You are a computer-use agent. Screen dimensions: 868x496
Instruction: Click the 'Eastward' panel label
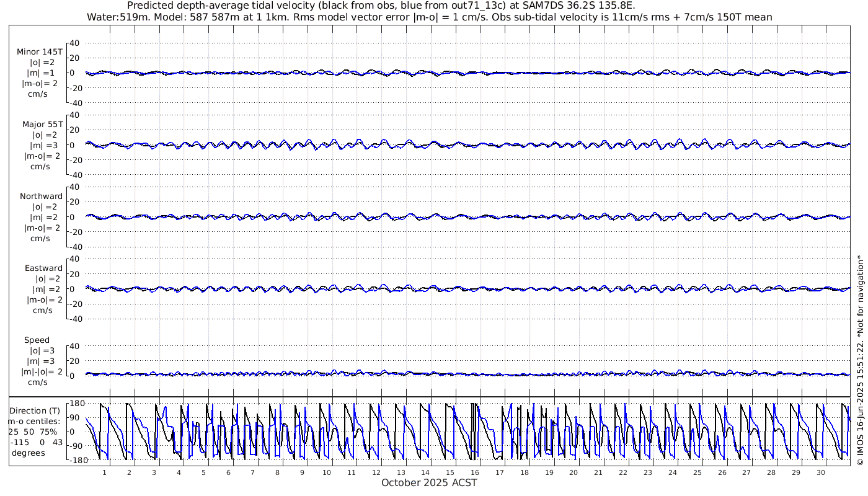pyautogui.click(x=43, y=268)
